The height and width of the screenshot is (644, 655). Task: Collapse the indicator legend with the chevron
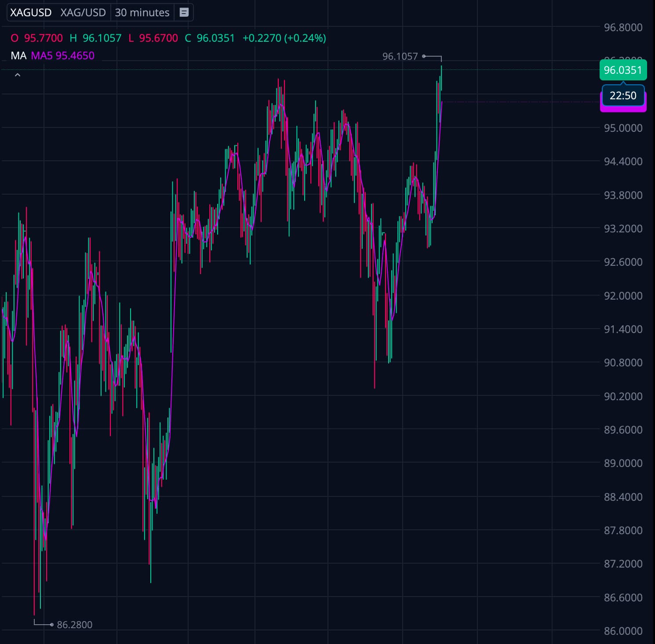pos(18,75)
